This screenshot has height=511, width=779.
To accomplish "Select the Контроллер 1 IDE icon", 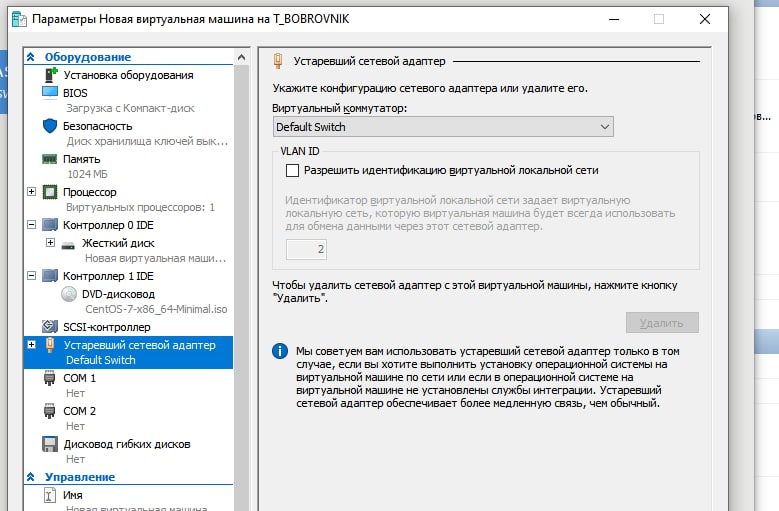I will tap(50, 276).
